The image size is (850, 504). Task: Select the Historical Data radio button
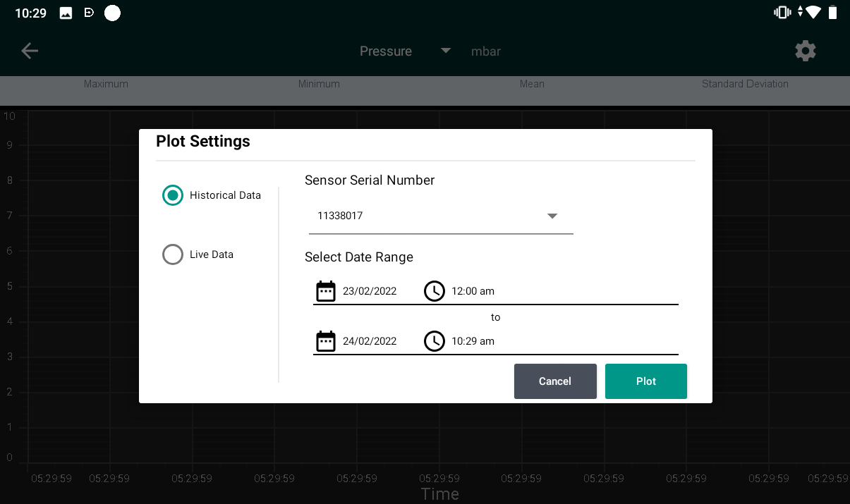pyautogui.click(x=173, y=195)
